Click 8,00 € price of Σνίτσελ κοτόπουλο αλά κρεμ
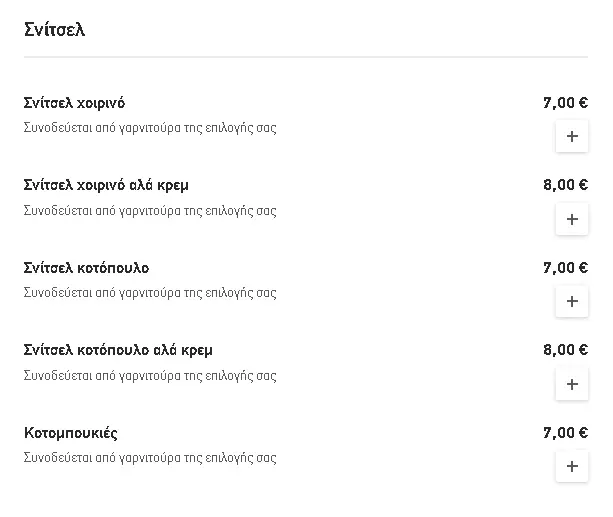 (565, 350)
